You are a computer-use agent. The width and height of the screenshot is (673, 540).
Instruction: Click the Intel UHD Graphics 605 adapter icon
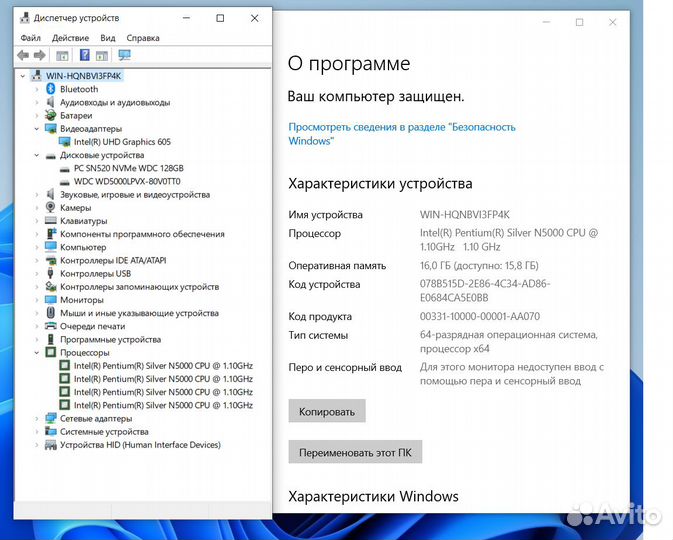64,142
